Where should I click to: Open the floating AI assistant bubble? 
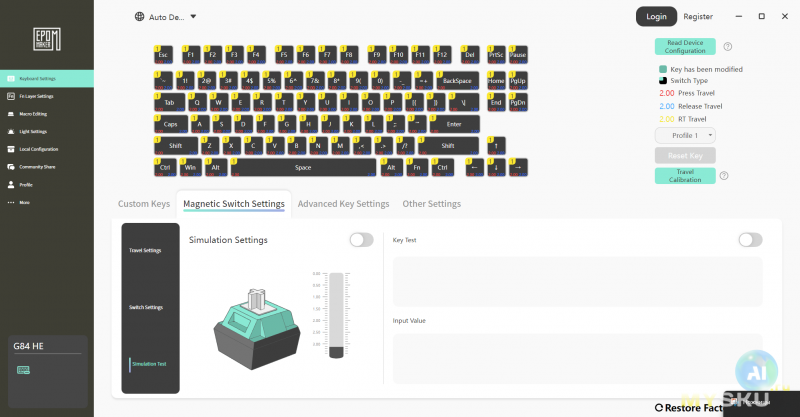[x=756, y=372]
